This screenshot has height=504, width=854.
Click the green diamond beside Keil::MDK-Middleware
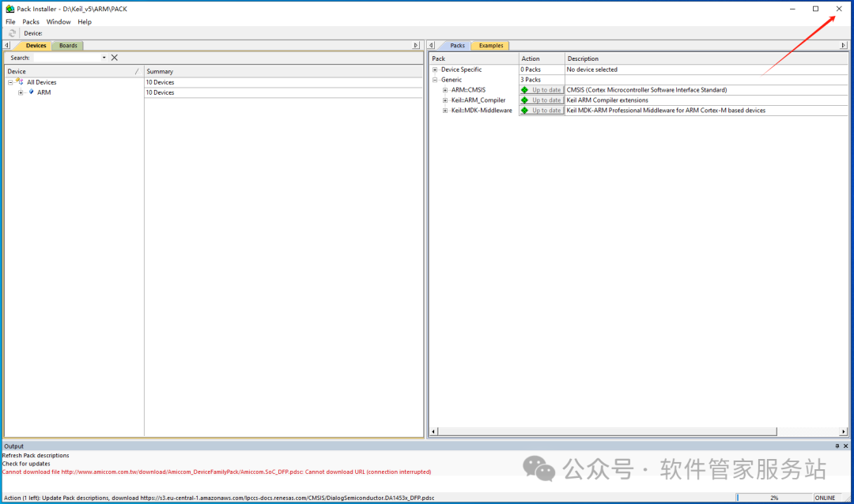coord(524,111)
